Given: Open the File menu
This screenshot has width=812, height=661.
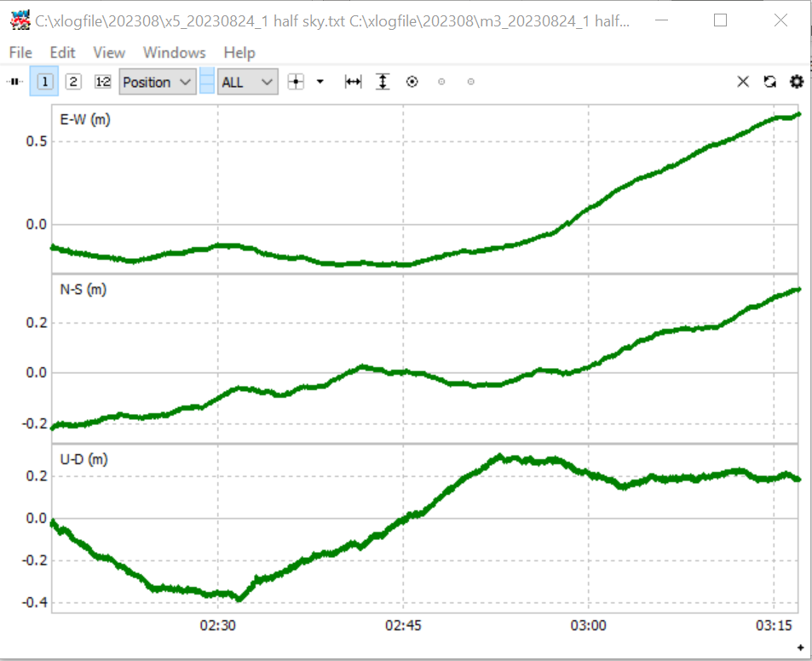Looking at the screenshot, I should coord(20,53).
